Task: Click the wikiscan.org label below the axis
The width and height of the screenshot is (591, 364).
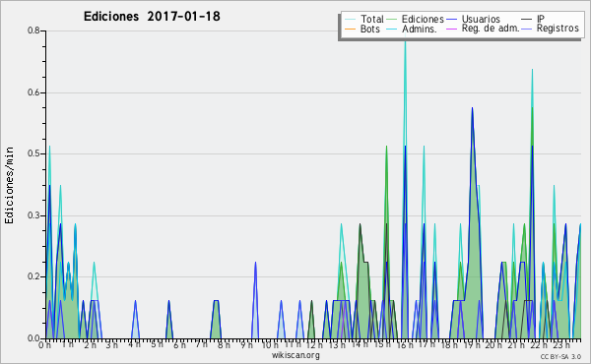Action: 295,355
